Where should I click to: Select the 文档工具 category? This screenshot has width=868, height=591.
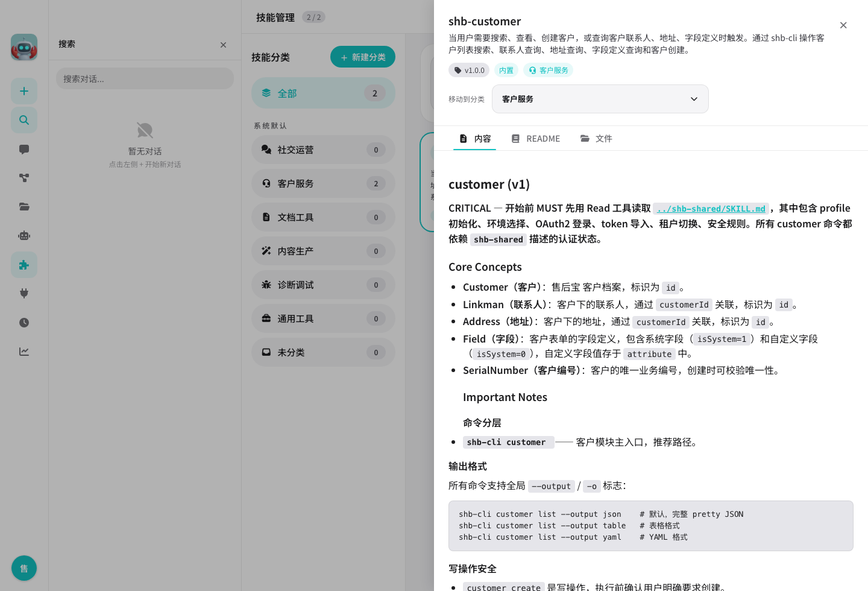click(323, 217)
